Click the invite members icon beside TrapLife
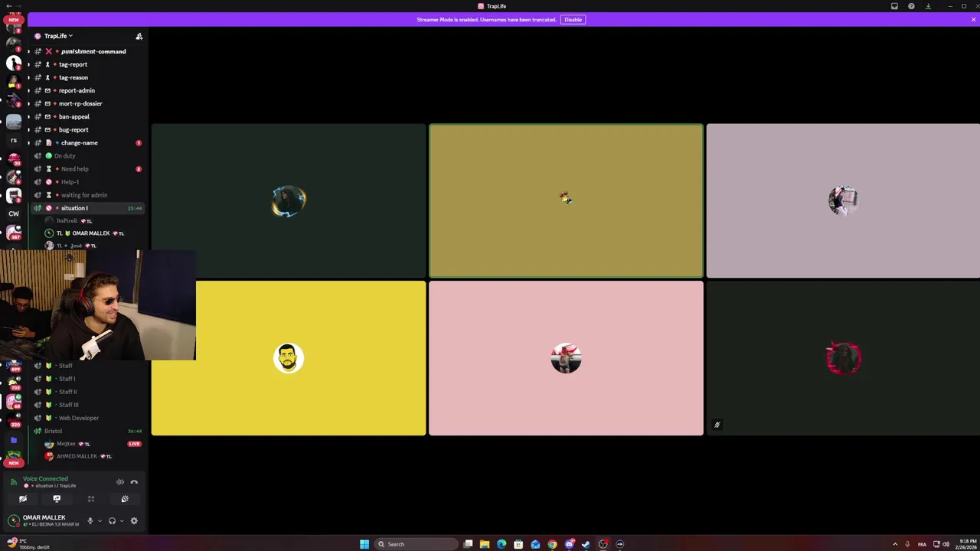The image size is (980, 551). coord(139,36)
